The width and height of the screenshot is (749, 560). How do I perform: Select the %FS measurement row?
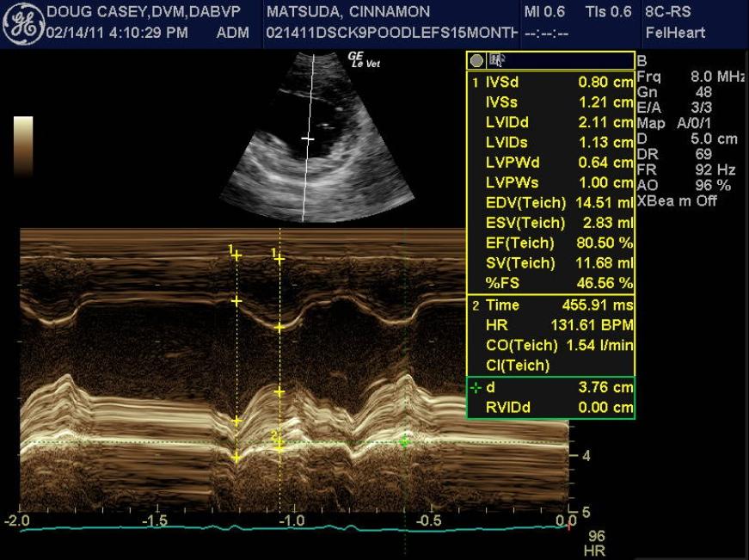(551, 282)
